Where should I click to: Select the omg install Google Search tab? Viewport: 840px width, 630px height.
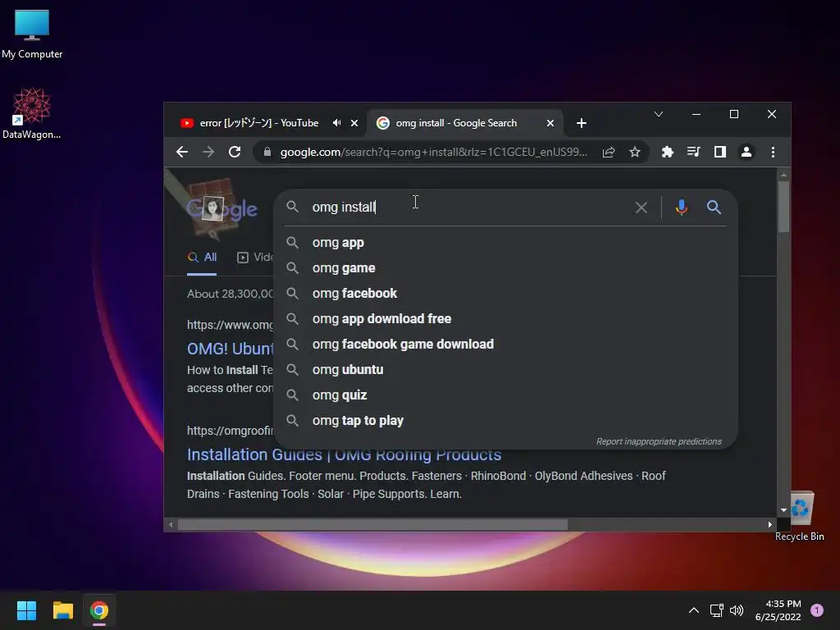(465, 123)
